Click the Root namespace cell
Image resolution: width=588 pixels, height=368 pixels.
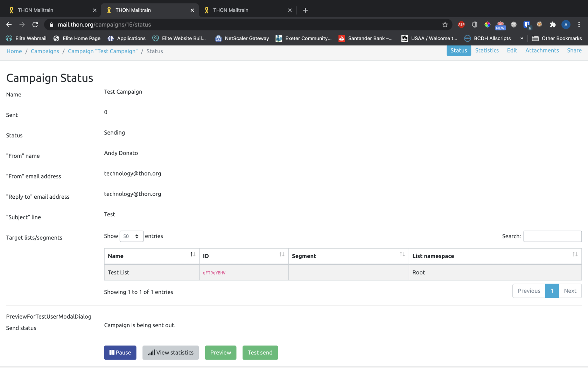(x=495, y=272)
